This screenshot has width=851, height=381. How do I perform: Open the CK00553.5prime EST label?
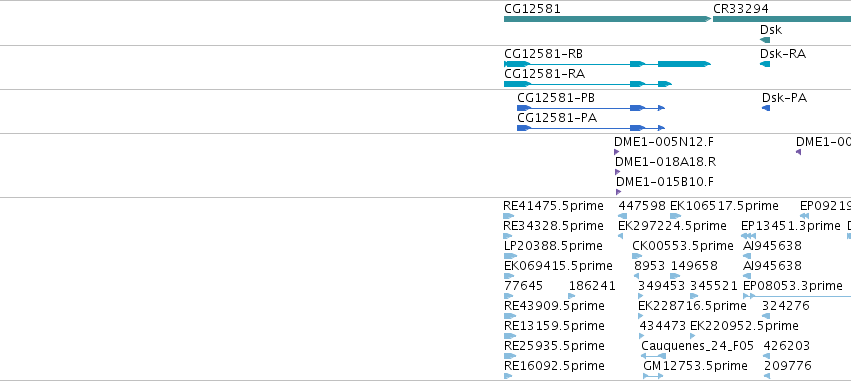tap(683, 246)
